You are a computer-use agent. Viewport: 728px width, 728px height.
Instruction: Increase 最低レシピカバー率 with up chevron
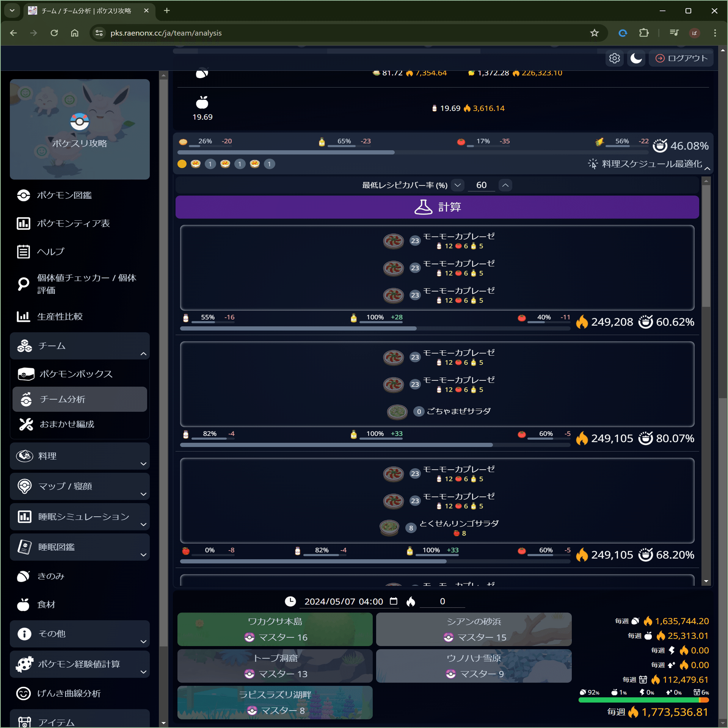[505, 185]
